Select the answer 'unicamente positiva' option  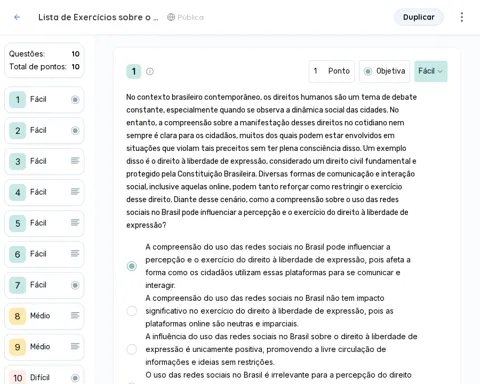(x=132, y=349)
